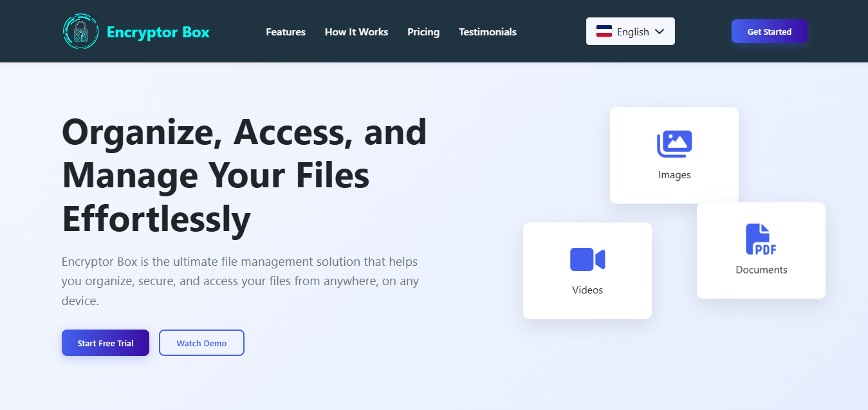Go to the How It Works section
Viewport: 868px width, 410px height.
point(356,32)
